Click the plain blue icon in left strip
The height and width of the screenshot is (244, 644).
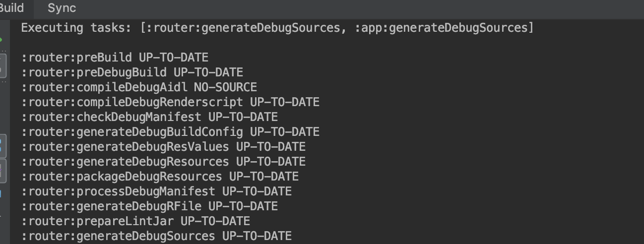[1, 194]
